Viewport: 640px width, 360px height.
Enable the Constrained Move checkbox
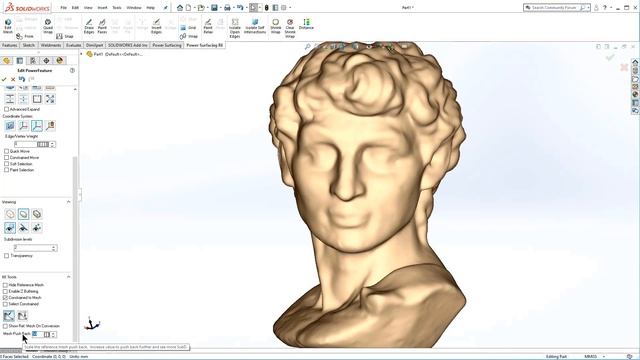(7, 157)
